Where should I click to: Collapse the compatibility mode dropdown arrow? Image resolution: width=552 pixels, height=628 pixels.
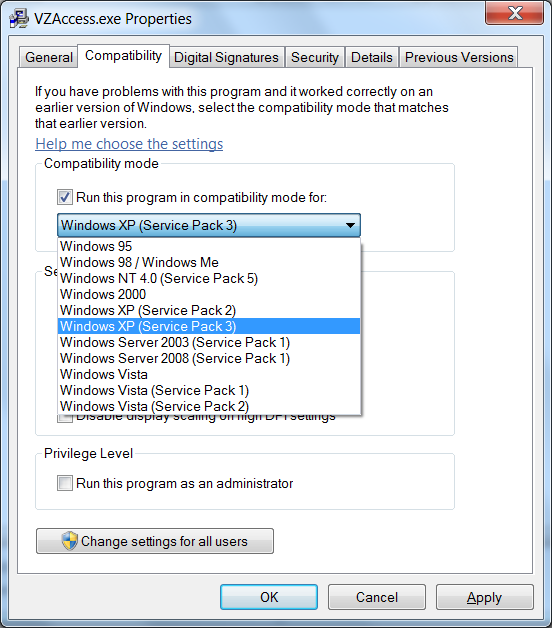[350, 225]
